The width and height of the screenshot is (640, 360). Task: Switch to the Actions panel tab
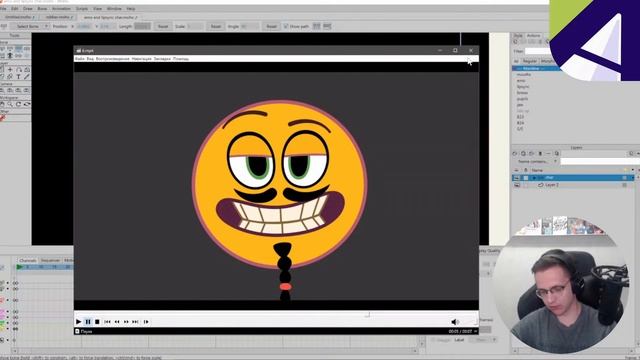[x=533, y=36]
